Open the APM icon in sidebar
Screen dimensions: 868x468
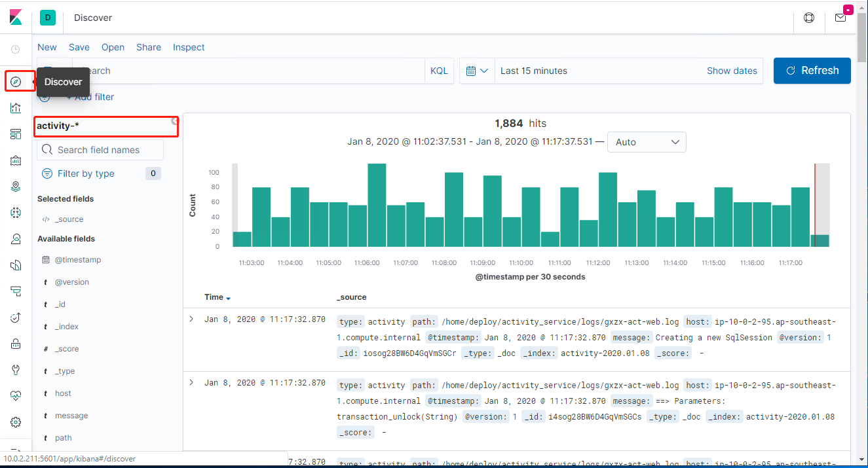click(16, 291)
